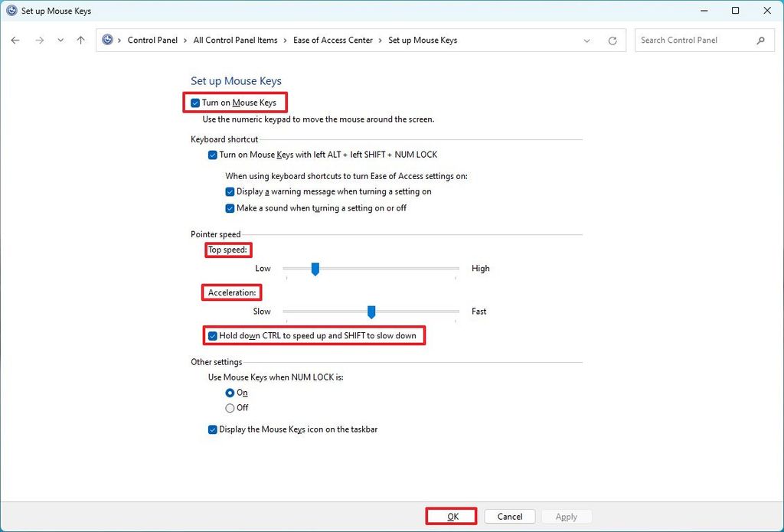This screenshot has width=784, height=532.
Task: Select the Off radio button under NUM LOCK
Action: [231, 408]
